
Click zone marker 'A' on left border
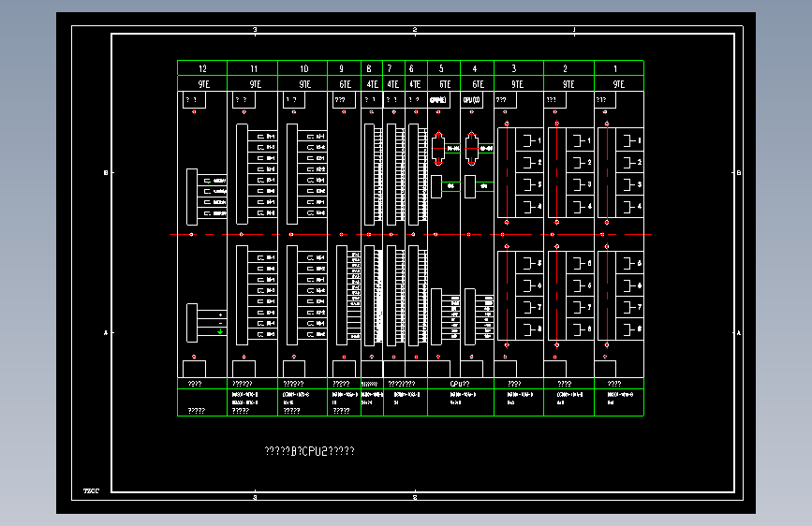106,333
